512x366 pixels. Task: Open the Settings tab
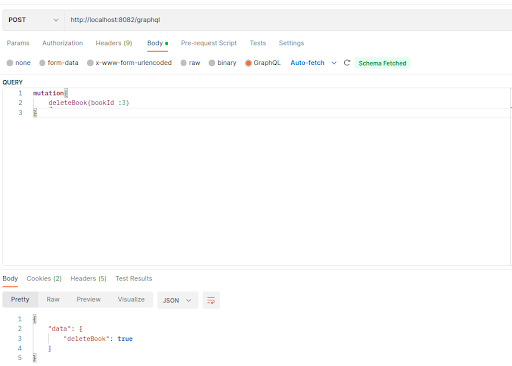291,43
